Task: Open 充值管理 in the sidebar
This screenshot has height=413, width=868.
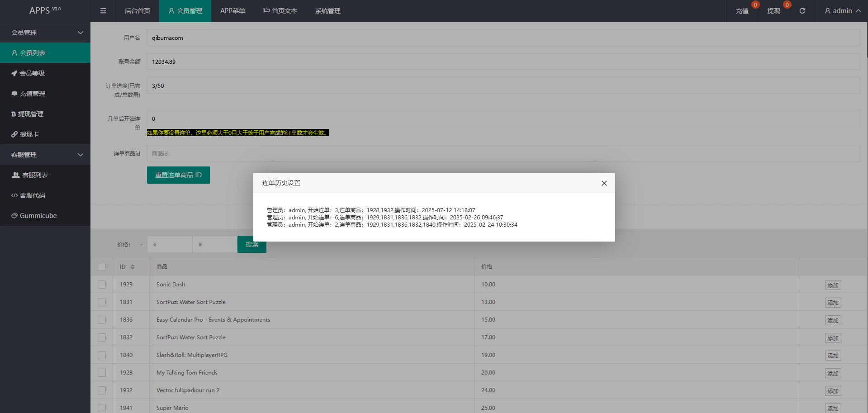Action: click(32, 94)
